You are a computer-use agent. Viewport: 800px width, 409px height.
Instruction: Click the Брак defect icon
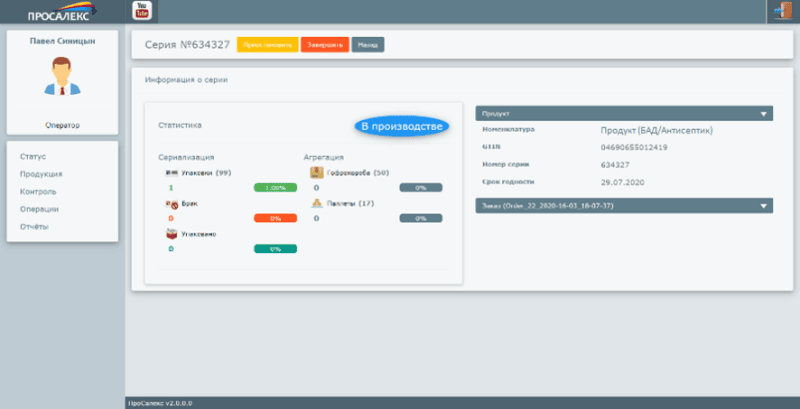tap(171, 203)
